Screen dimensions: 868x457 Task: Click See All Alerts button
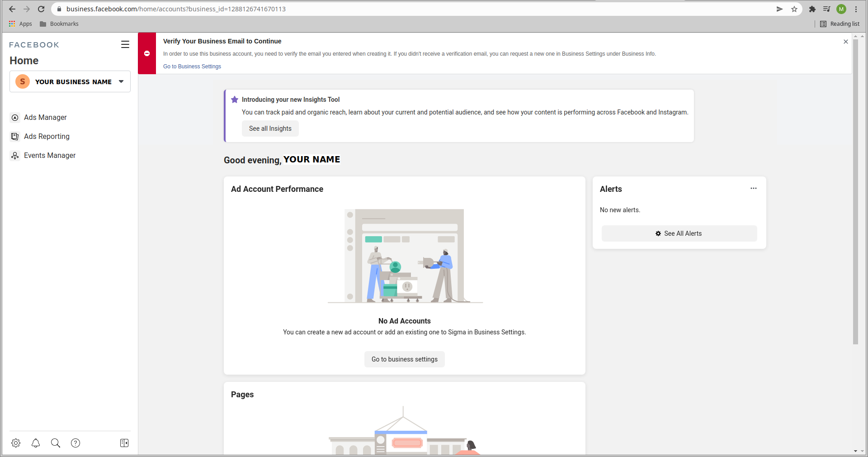click(679, 233)
